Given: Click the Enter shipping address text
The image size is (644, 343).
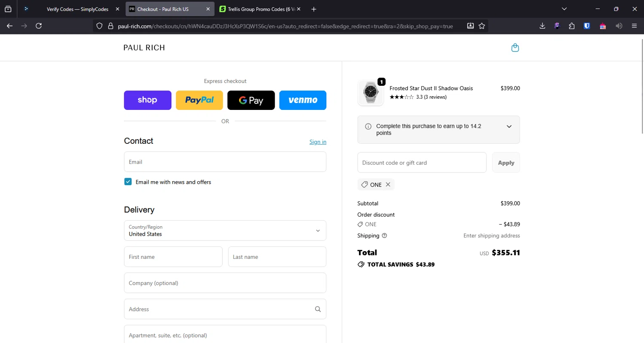Looking at the screenshot, I should pos(492,236).
